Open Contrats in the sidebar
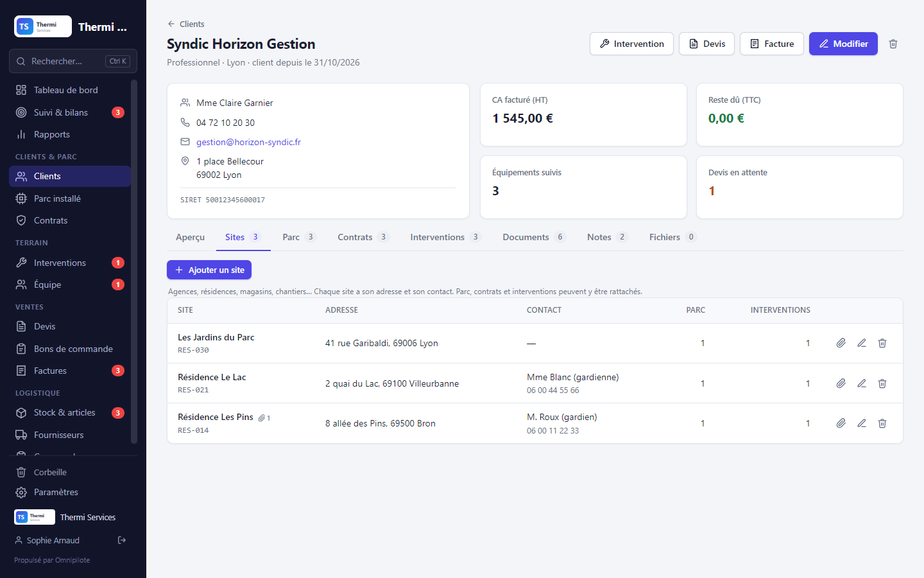This screenshot has height=578, width=924. [70, 220]
